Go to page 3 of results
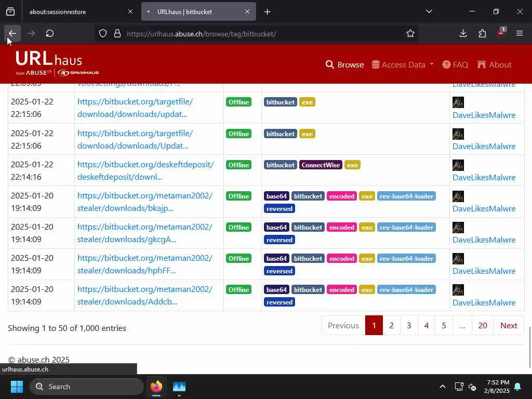 point(409,325)
